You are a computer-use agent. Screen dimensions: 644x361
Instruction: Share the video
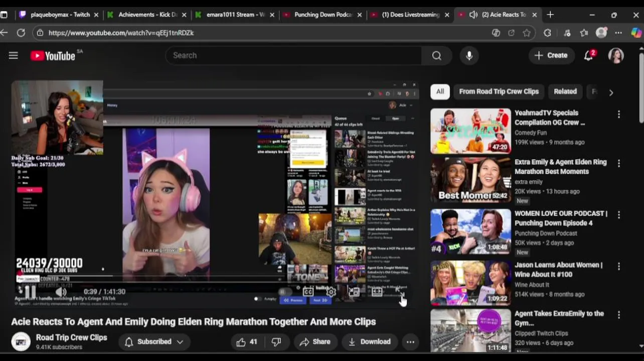point(315,342)
